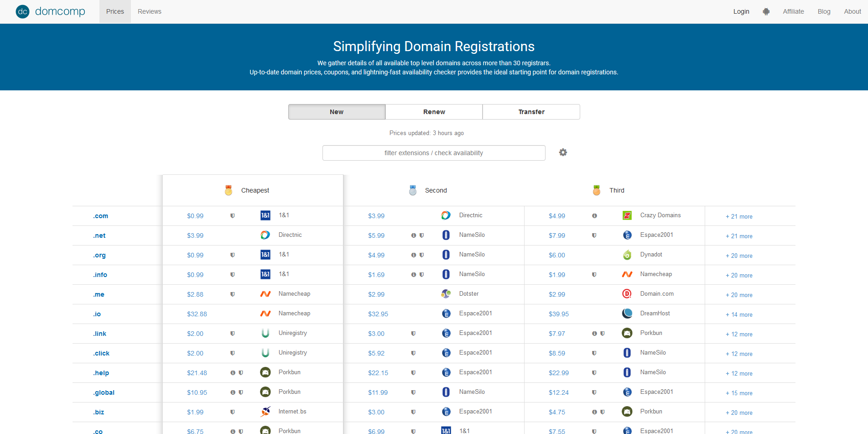Expand '+ 20 more' for .biz
This screenshot has height=434, width=868.
pyautogui.click(x=739, y=413)
